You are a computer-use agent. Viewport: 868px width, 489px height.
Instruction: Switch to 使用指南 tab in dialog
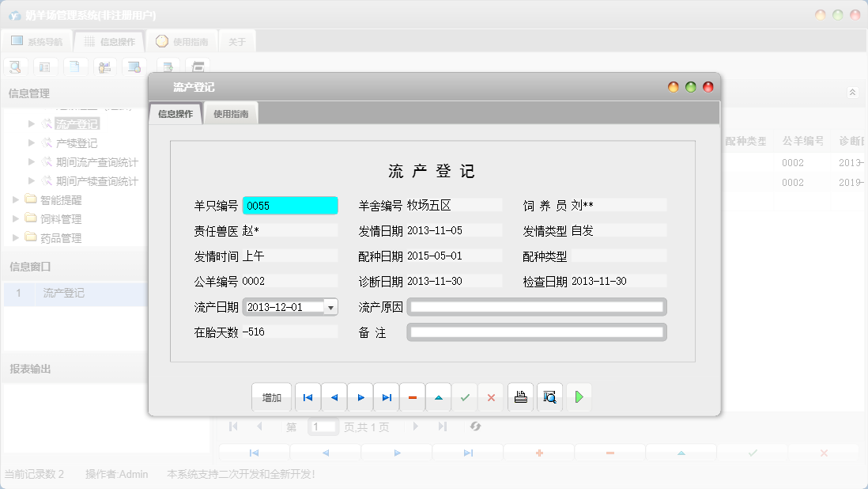coord(231,113)
